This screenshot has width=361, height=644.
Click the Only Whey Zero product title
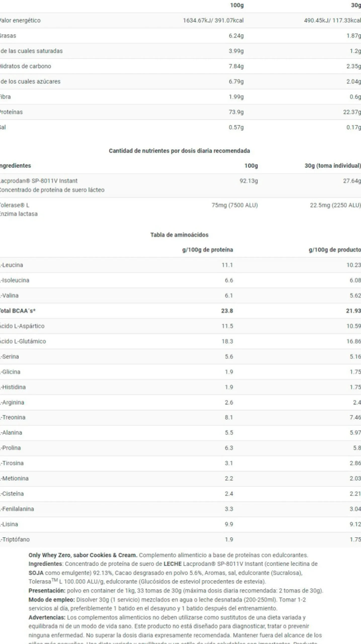tap(83, 555)
